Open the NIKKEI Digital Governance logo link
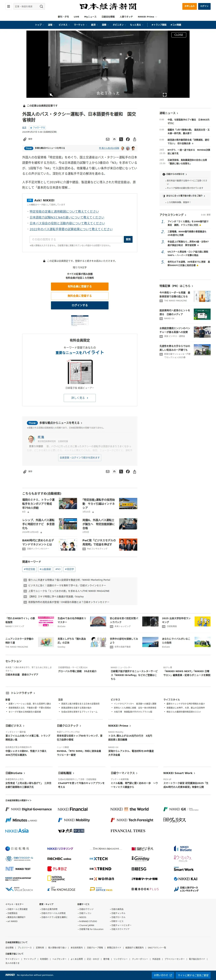The image size is (216, 980). pos(29,809)
